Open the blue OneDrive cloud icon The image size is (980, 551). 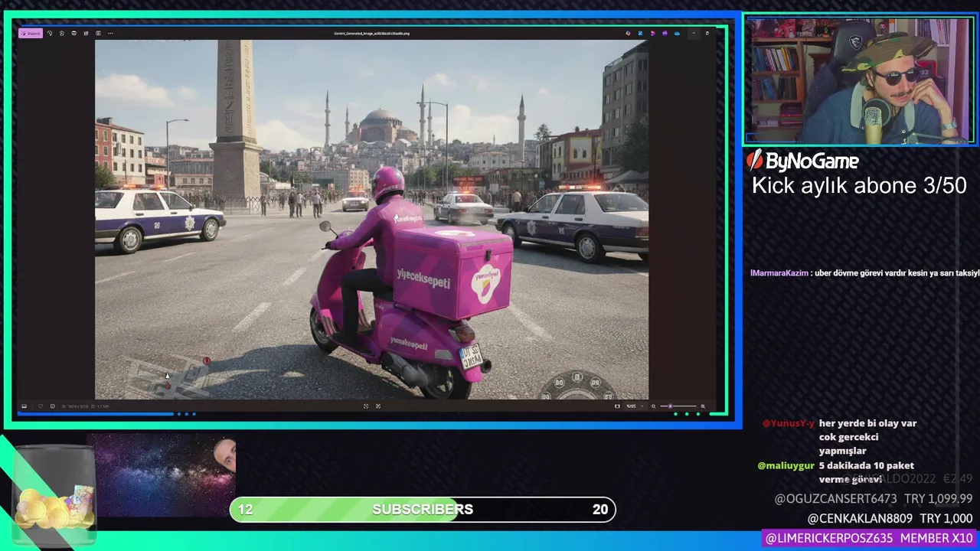pyautogui.click(x=677, y=33)
